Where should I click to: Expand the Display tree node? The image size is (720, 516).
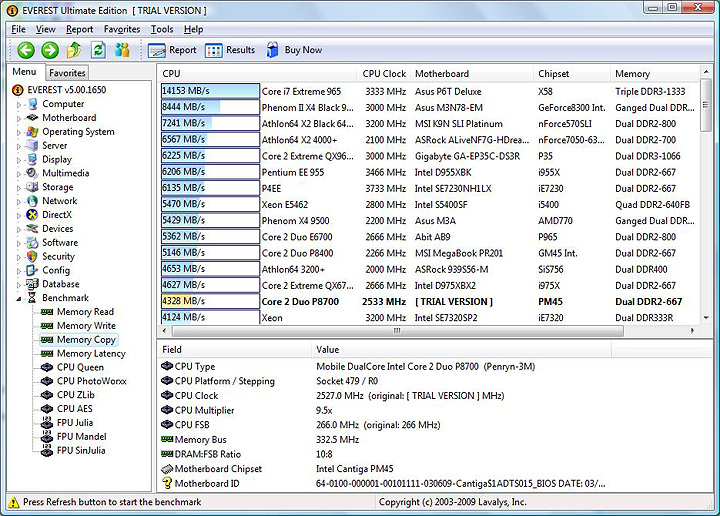coord(19,160)
